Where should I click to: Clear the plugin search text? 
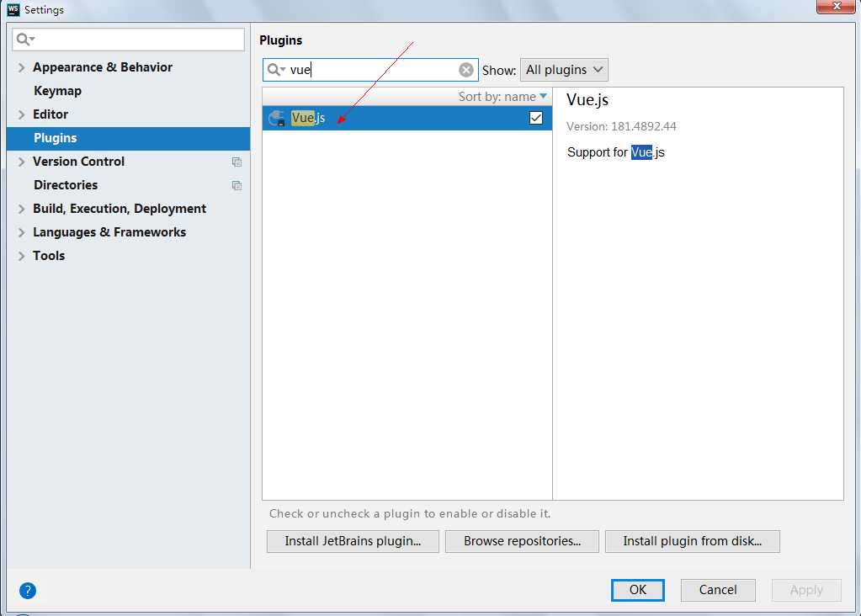[x=465, y=70]
